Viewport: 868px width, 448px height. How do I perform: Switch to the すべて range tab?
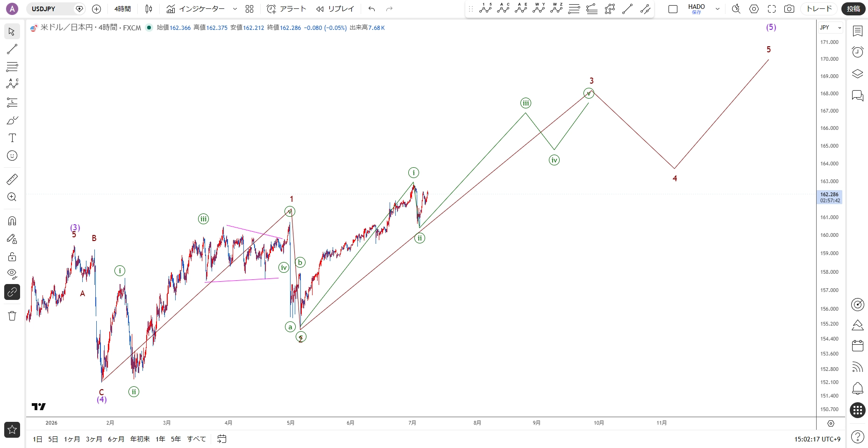(196, 439)
